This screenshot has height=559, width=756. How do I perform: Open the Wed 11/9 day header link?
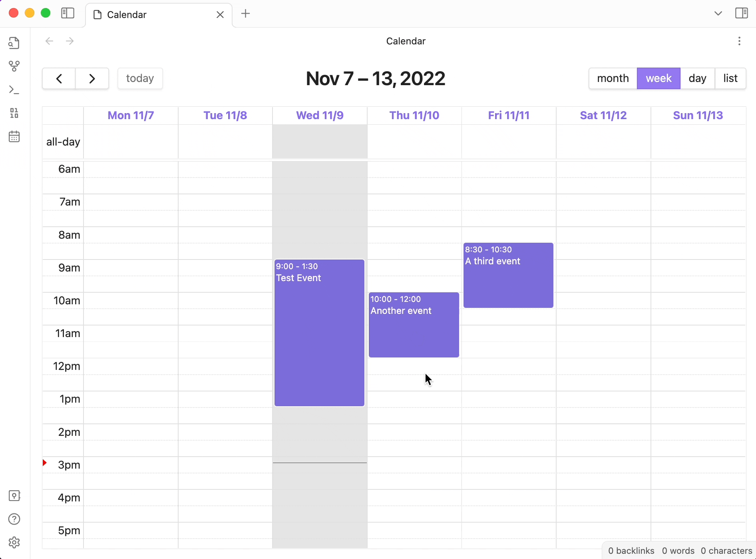click(x=320, y=116)
